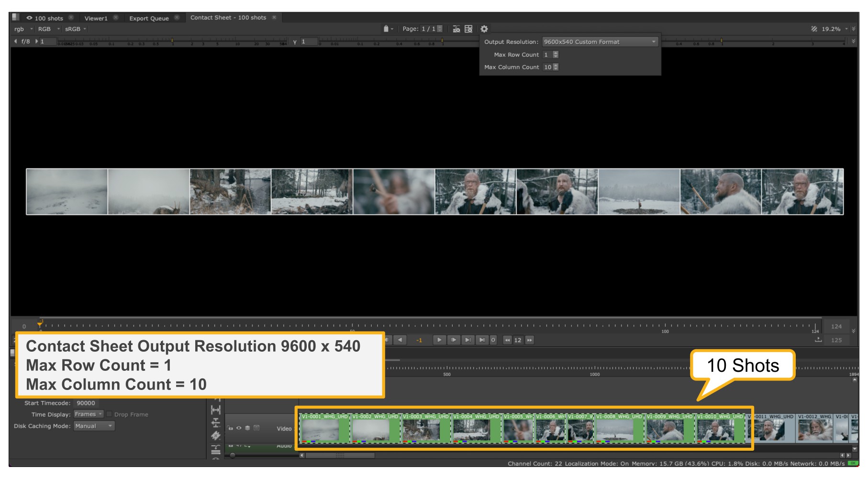The height and width of the screenshot is (478, 868).
Task: Switch to the Export Queue tab
Action: click(149, 18)
